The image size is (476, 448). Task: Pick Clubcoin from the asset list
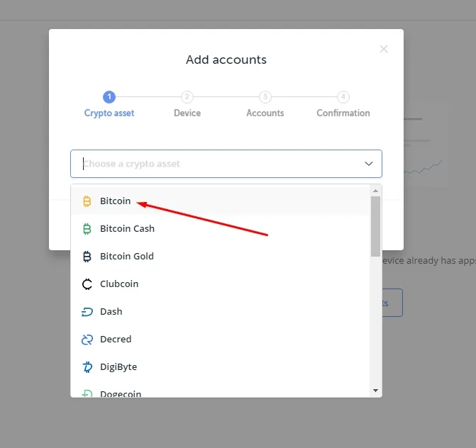pos(221,284)
